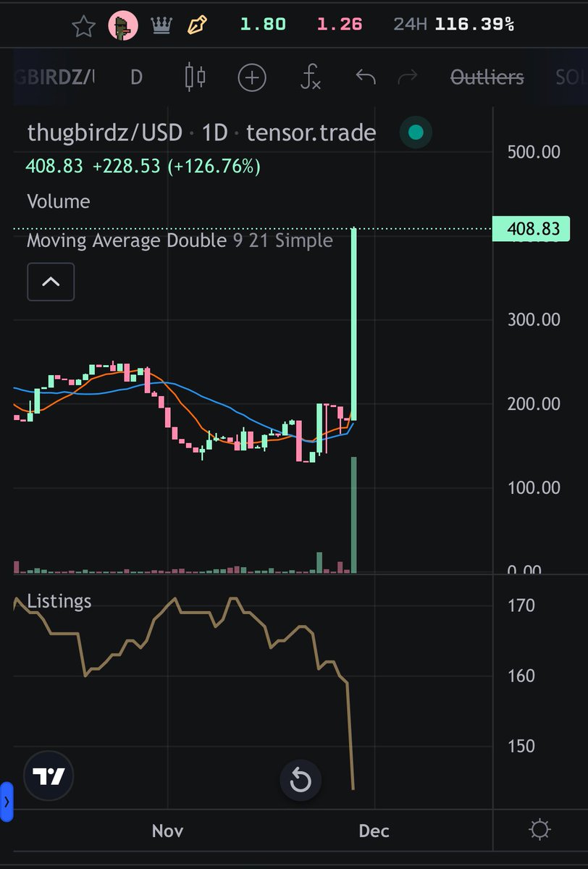This screenshot has width=588, height=869.
Task: Click the 1.26 value in the top bar
Action: pos(340,25)
